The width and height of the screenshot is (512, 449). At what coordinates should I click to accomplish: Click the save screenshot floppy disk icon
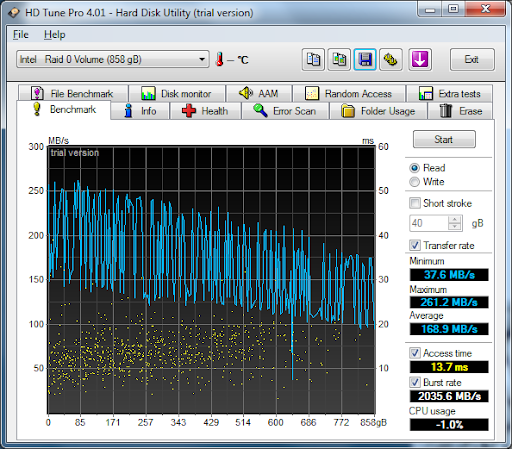[x=365, y=60]
